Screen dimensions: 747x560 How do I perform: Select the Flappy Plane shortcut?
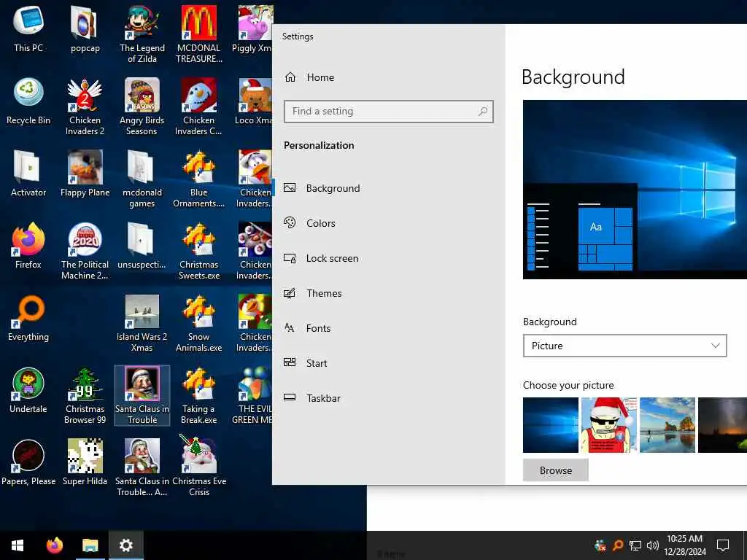(x=85, y=174)
